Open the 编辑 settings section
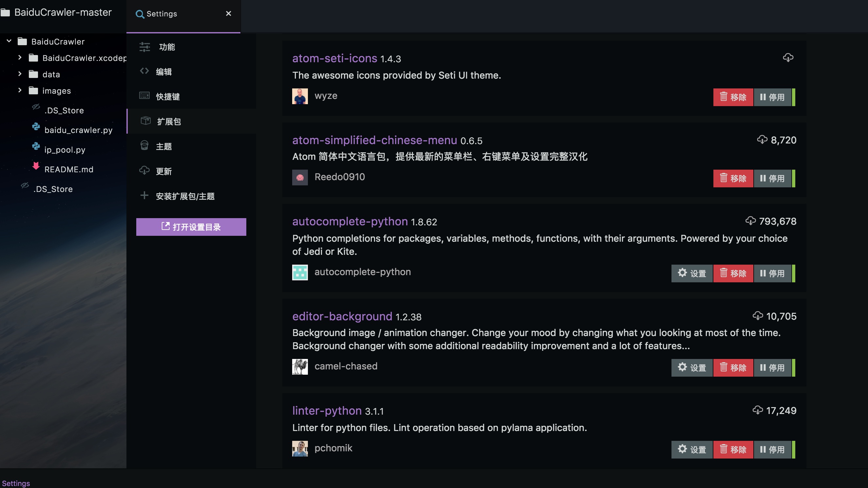868x488 pixels. tap(191, 72)
